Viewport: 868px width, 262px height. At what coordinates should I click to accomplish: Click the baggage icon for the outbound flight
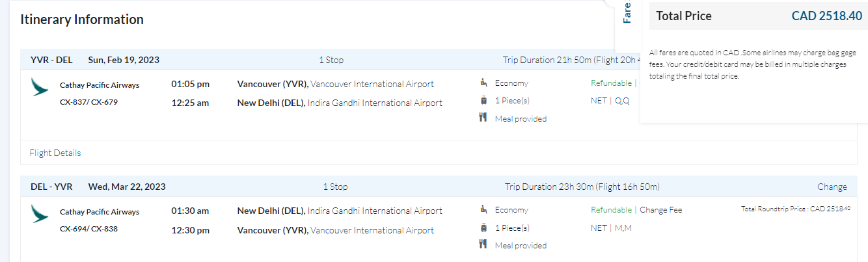483,100
